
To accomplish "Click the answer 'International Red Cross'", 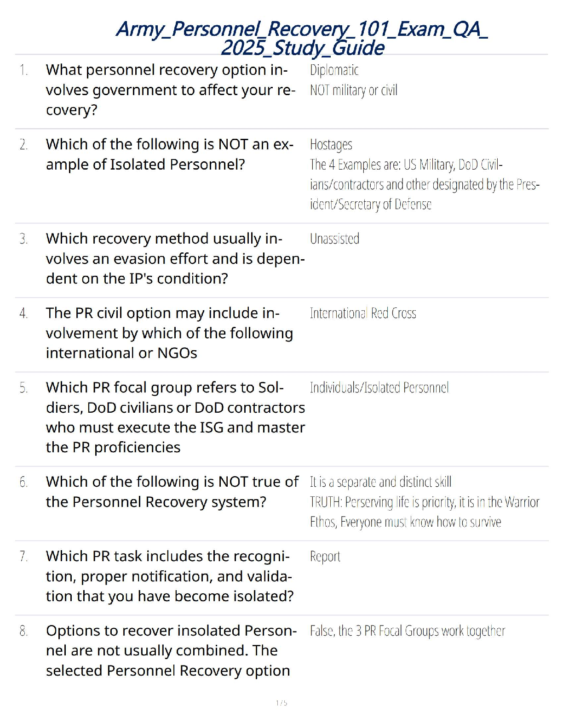I will click(362, 313).
